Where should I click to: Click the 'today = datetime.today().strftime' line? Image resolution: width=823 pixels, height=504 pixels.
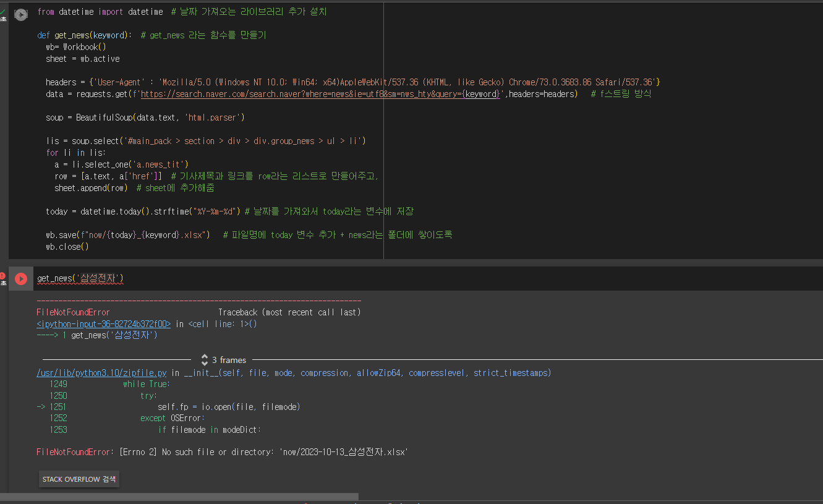pyautogui.click(x=143, y=211)
